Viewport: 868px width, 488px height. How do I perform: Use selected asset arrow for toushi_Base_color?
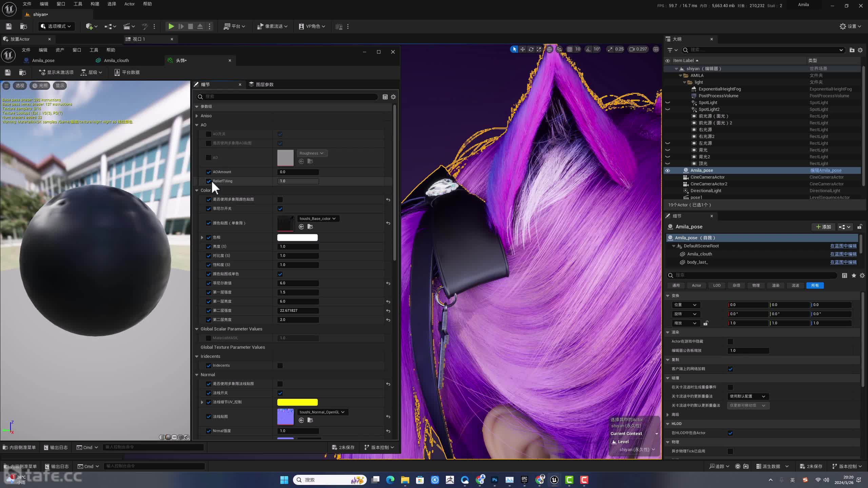pos(301,227)
